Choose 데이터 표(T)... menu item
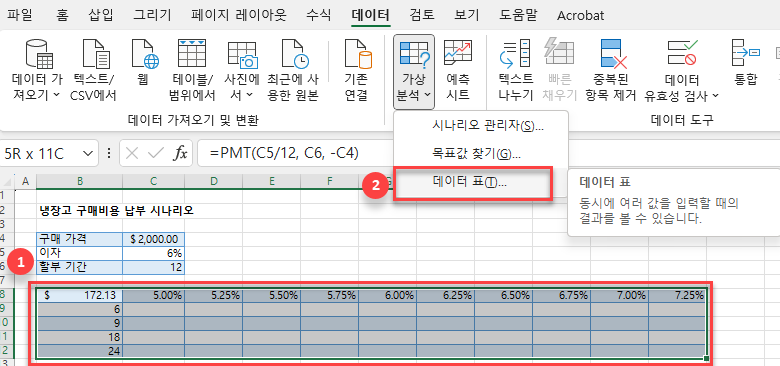 coord(473,183)
